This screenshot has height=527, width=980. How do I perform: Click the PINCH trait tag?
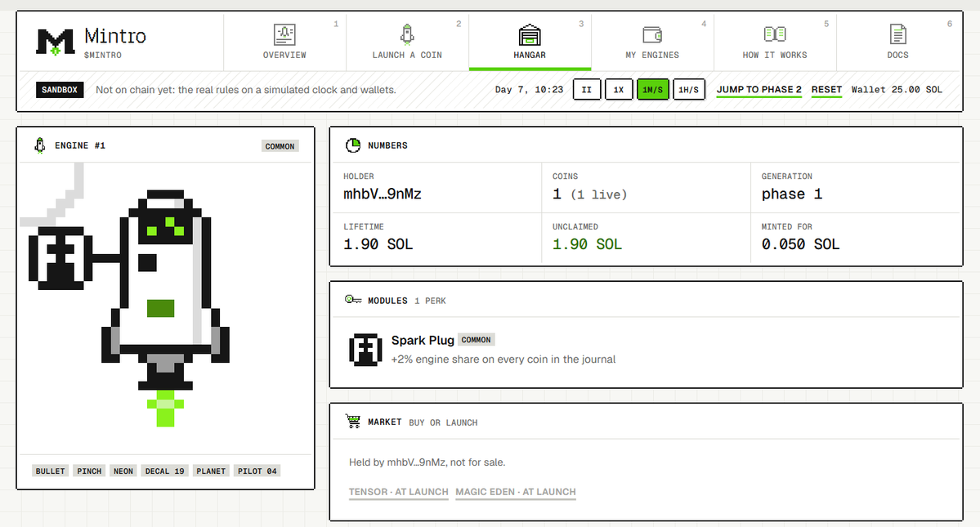point(89,471)
